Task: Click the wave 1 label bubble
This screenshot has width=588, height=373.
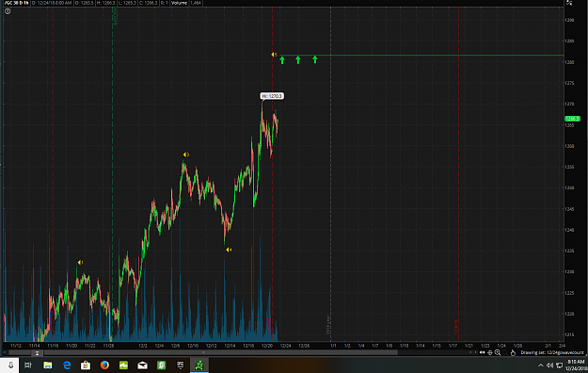Action: tap(80, 262)
